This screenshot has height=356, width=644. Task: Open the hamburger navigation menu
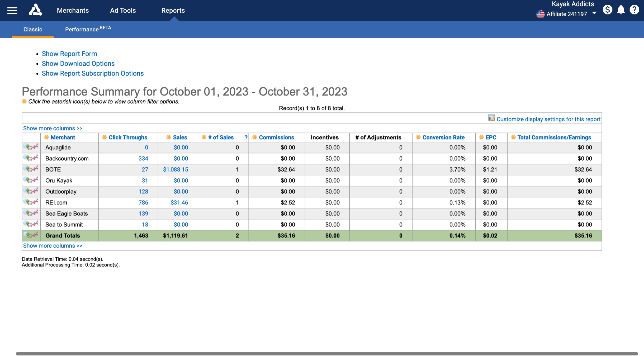coord(12,11)
